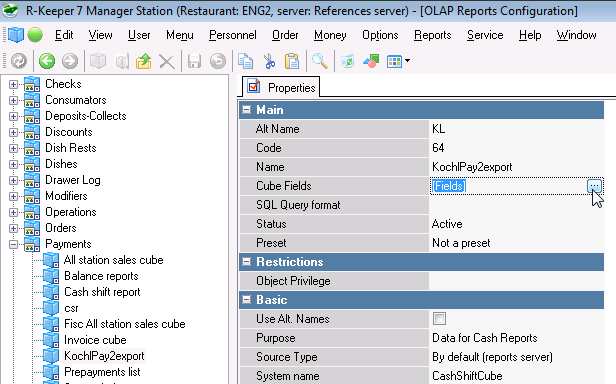616x384 pixels.
Task: Click the Name value KochlPay2export
Action: 472,167
